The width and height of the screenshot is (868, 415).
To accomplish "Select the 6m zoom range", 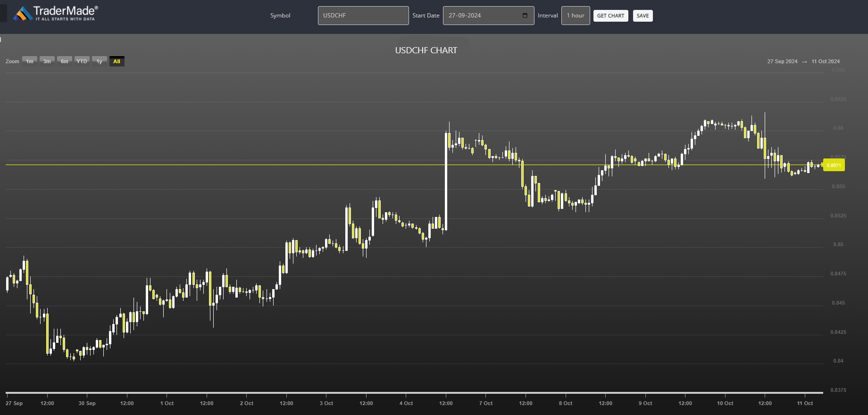I will [x=65, y=61].
